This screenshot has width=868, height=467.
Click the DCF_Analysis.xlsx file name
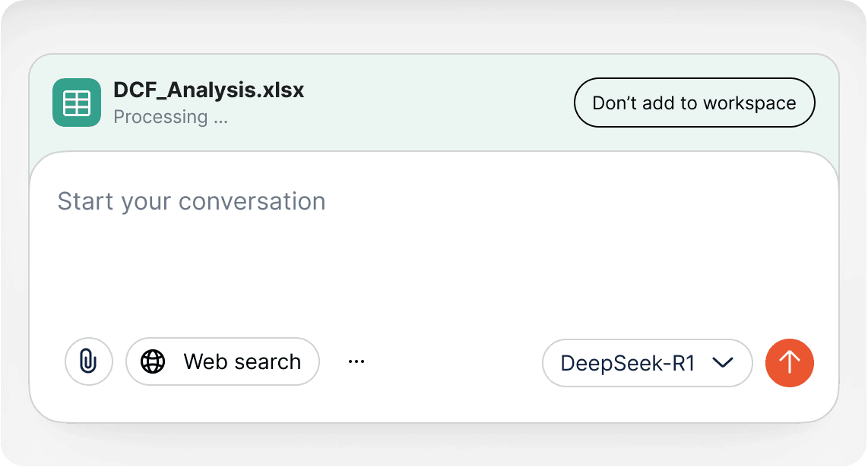click(x=208, y=90)
